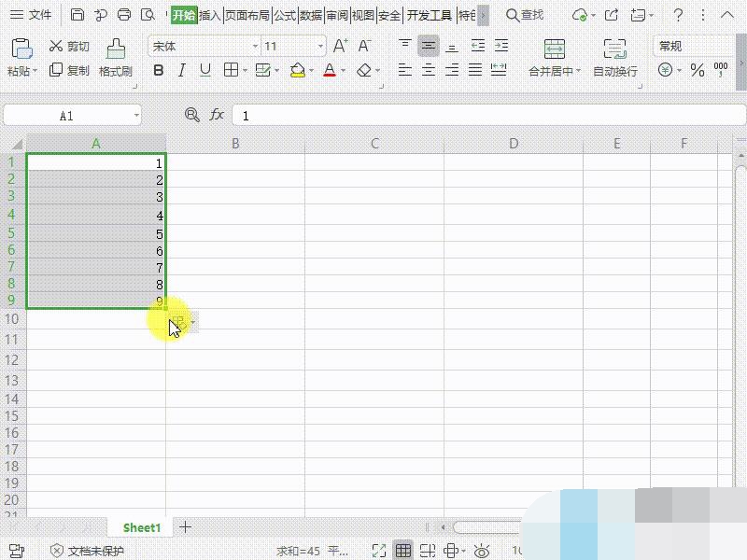Click the Paste clipboard icon
747x560 pixels.
tap(21, 49)
